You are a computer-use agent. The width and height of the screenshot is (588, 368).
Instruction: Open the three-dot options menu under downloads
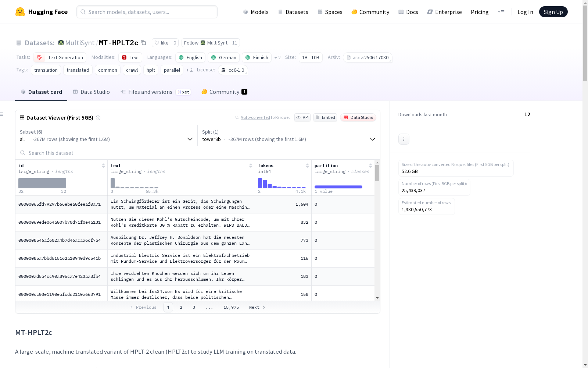click(404, 139)
